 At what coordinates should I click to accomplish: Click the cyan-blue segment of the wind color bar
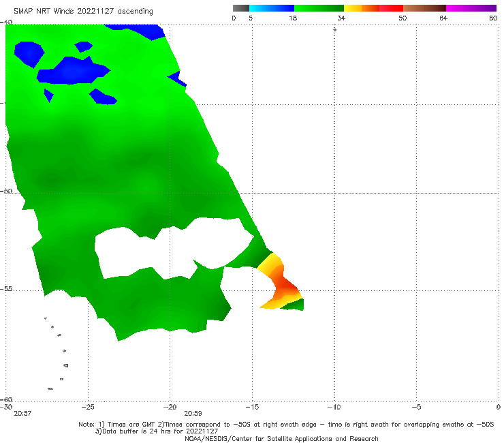tap(272, 8)
